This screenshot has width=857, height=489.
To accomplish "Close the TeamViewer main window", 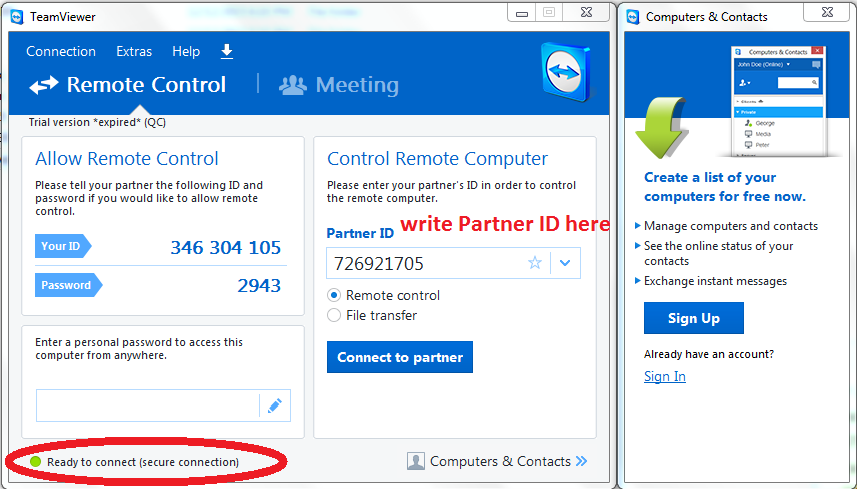I will pos(586,13).
